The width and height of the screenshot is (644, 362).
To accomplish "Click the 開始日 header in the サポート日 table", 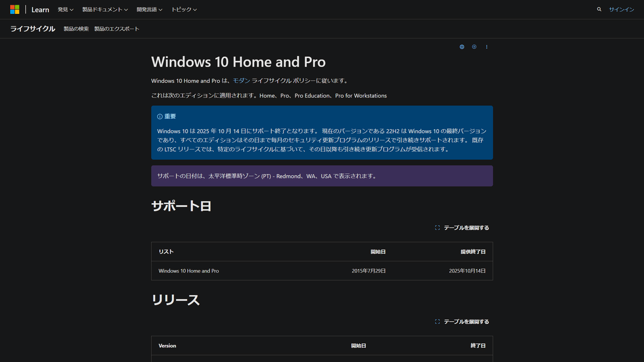I will pyautogui.click(x=378, y=252).
